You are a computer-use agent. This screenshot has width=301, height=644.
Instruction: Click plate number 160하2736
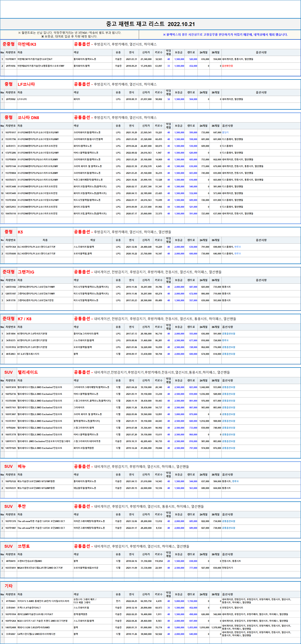pos(10,394)
